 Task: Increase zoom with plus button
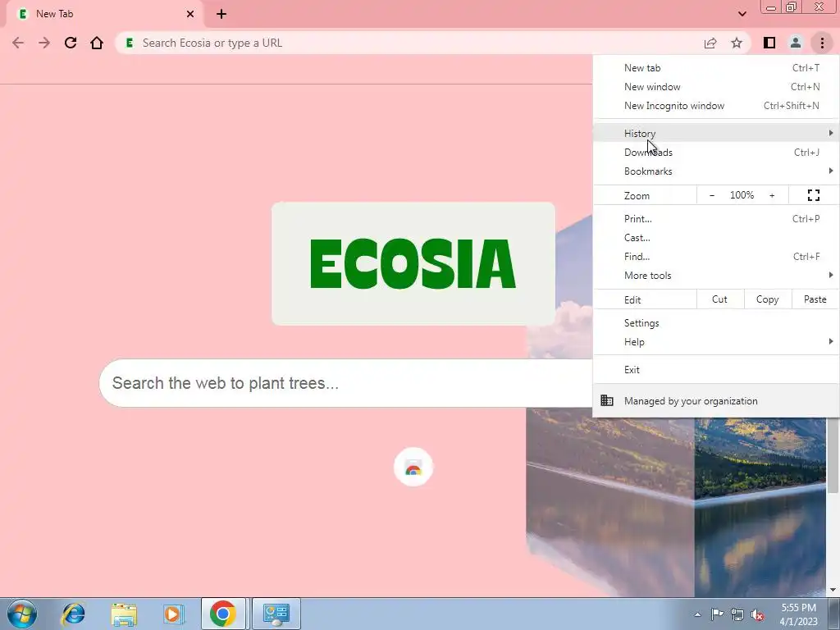[x=772, y=195]
